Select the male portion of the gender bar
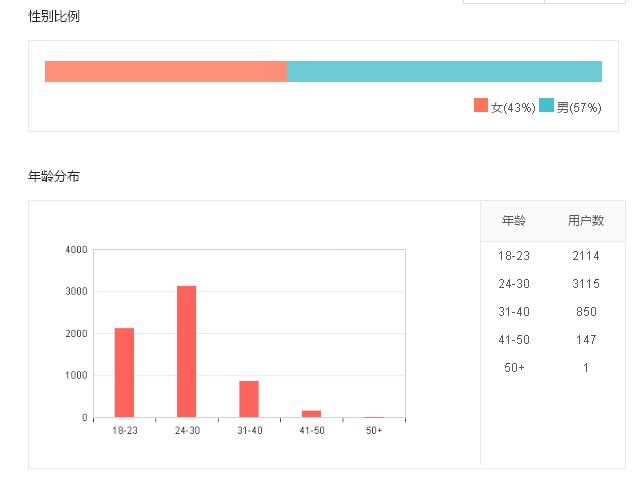 coord(444,71)
